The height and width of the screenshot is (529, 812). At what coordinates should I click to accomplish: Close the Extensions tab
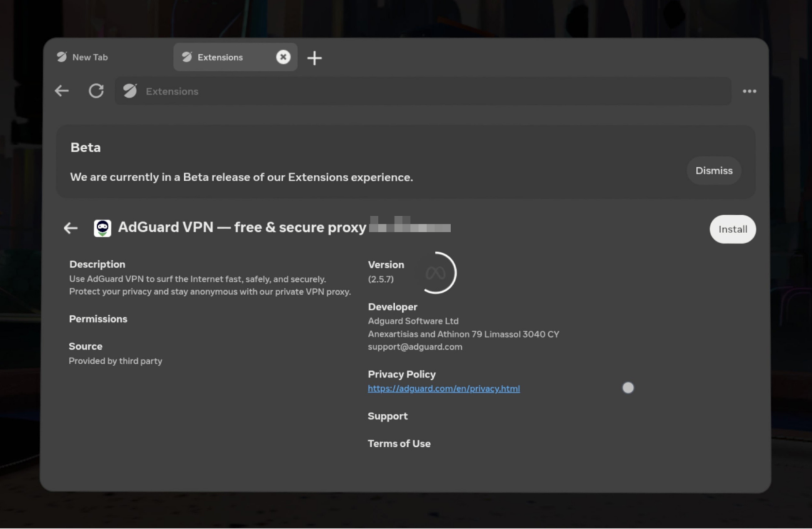tap(283, 57)
